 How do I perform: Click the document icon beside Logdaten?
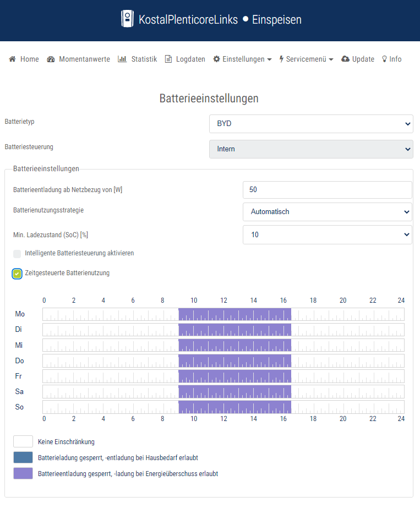tap(168, 59)
